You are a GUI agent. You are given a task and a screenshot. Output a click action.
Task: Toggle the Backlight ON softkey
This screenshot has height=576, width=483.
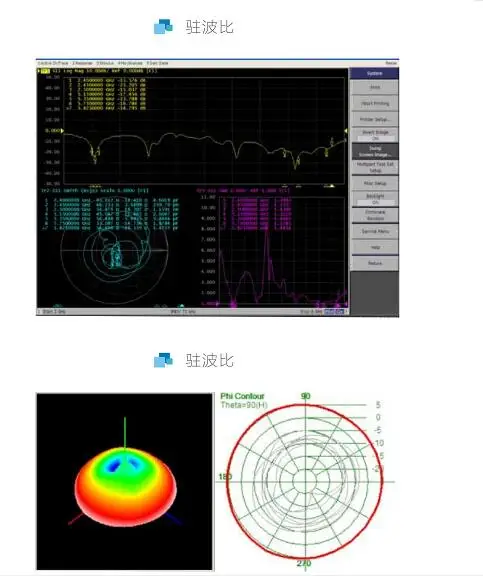click(375, 199)
